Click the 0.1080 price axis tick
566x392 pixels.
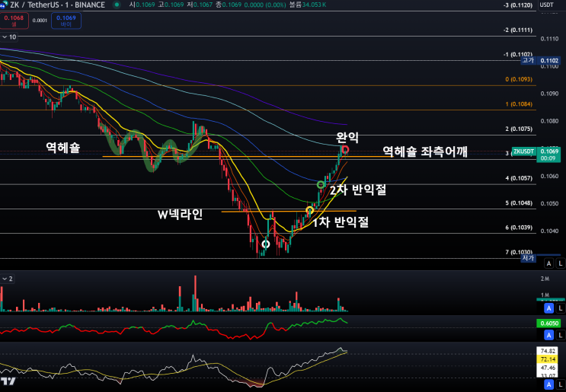549,121
